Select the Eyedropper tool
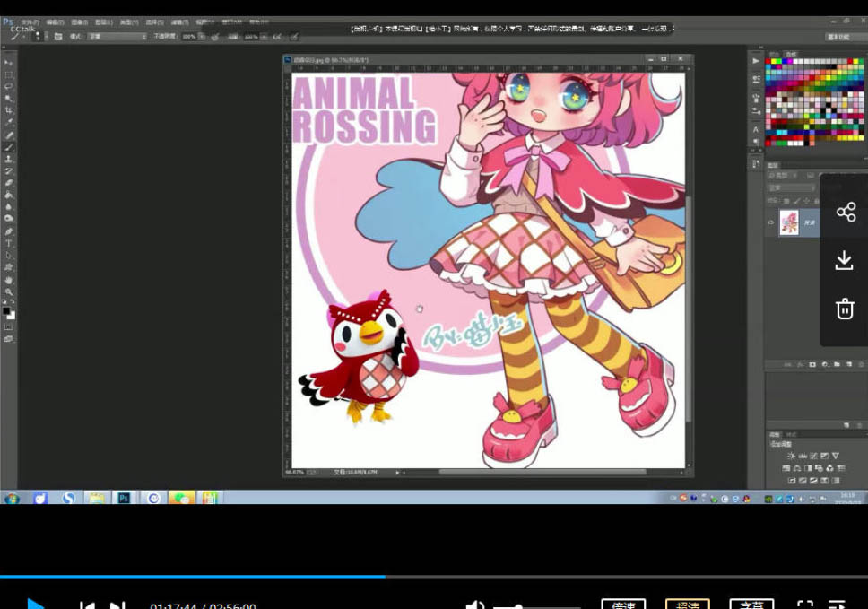 tap(8, 122)
